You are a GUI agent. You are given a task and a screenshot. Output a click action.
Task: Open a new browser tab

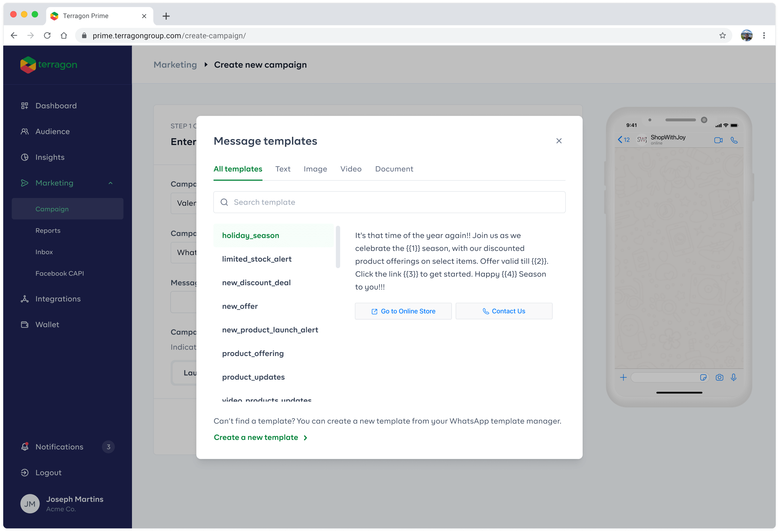166,16
